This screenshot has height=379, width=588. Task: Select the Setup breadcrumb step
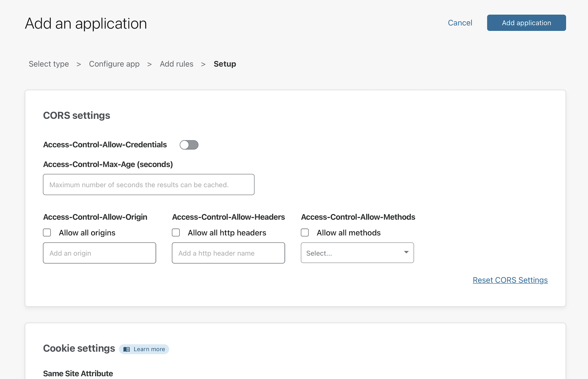[x=225, y=64]
